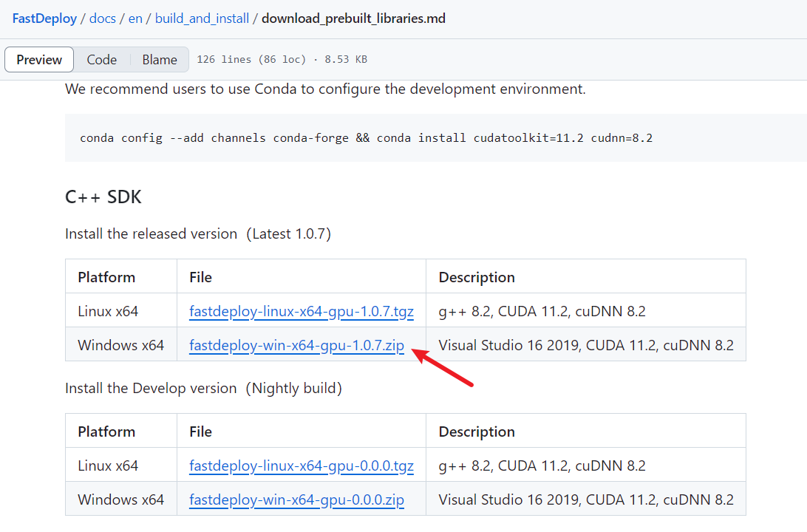Navigate to the docs folder breadcrumb
Screen dimensions: 807x532
(102, 18)
